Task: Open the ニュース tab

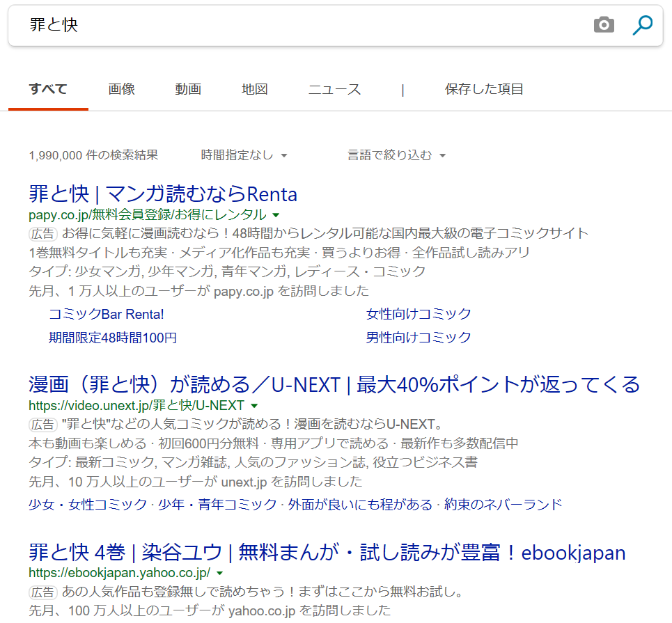Action: click(334, 89)
